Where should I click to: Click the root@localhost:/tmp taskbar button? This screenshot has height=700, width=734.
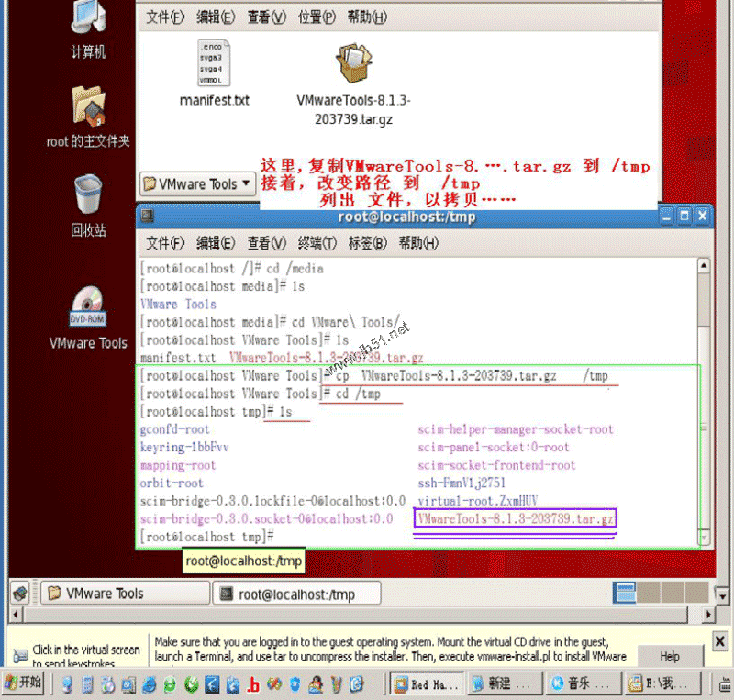point(296,594)
